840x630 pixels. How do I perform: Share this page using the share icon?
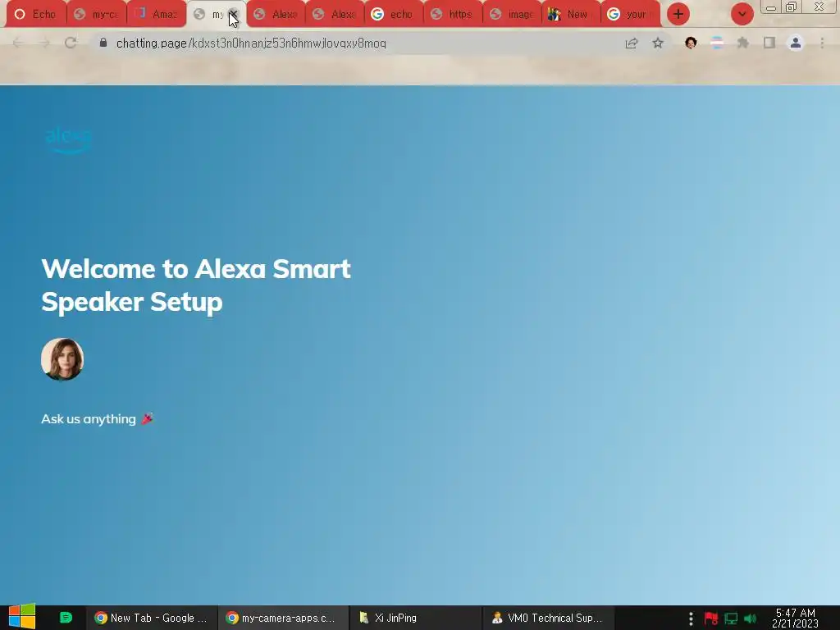pos(632,43)
